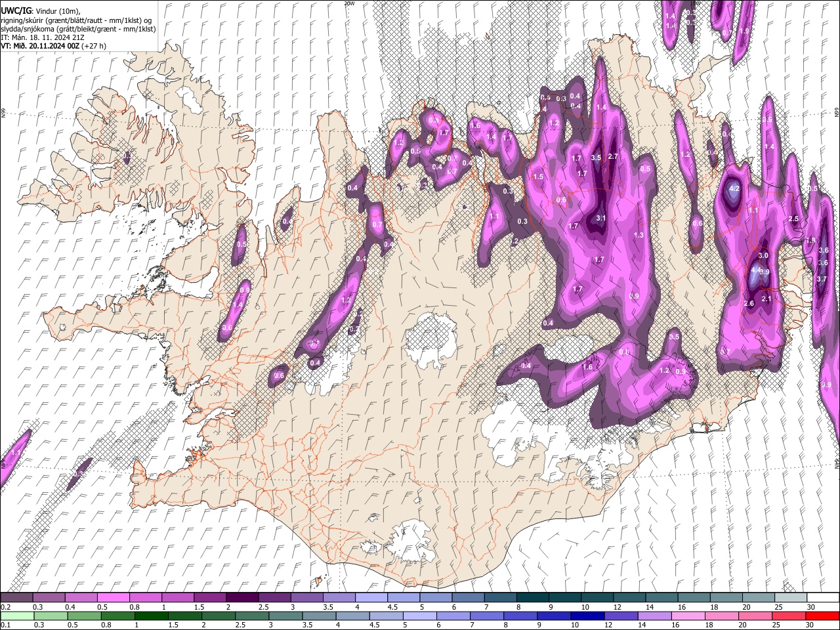This screenshot has height=630, width=840.
Task: Select the 1.3 value label on the map
Action: click(639, 235)
